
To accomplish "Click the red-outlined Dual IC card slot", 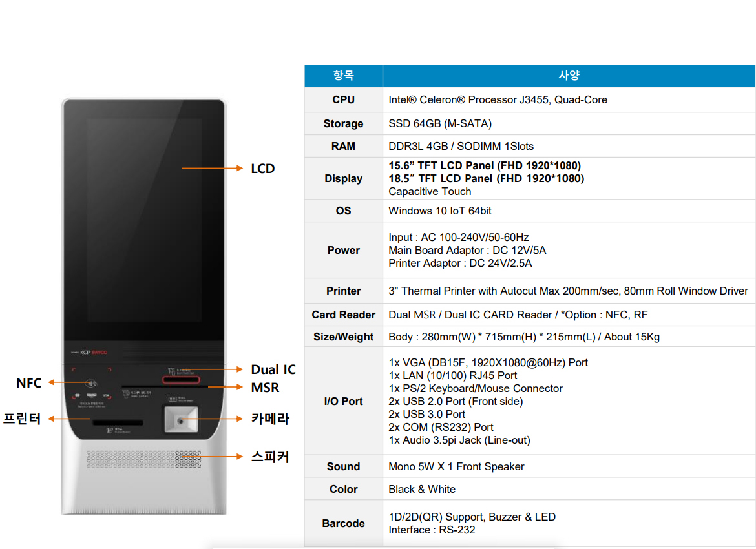I will 181,380.
